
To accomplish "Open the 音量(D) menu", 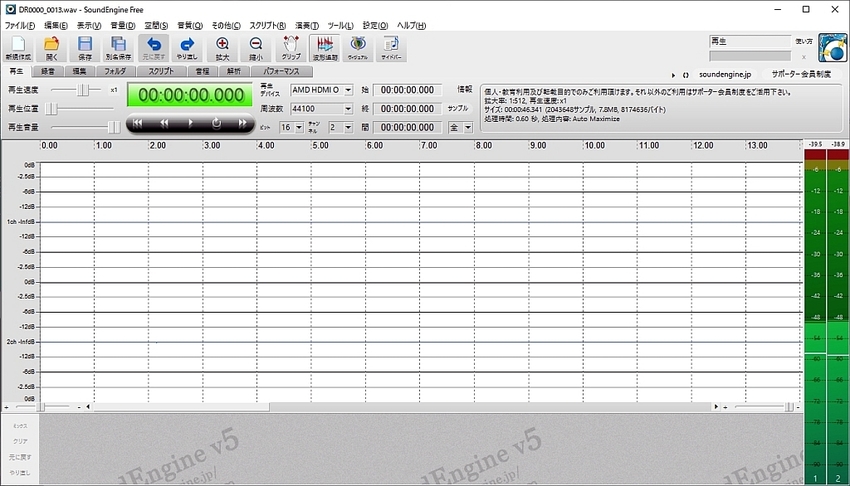I will tap(123, 25).
